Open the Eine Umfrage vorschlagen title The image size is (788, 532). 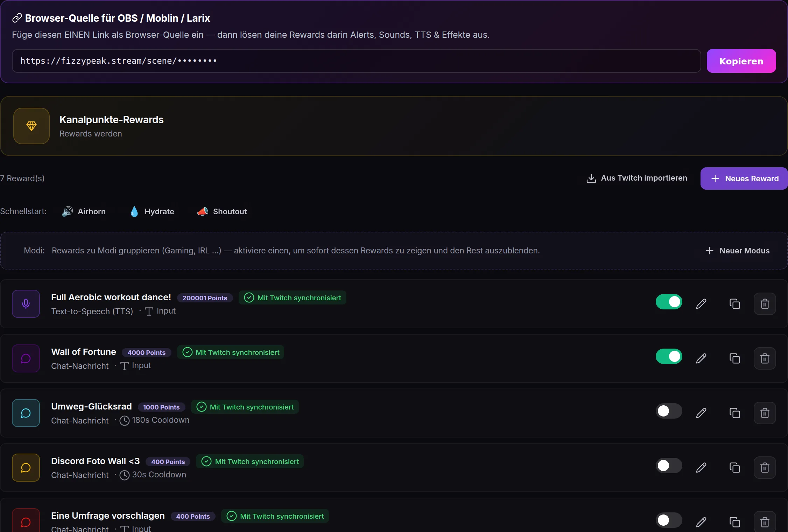(x=108, y=516)
